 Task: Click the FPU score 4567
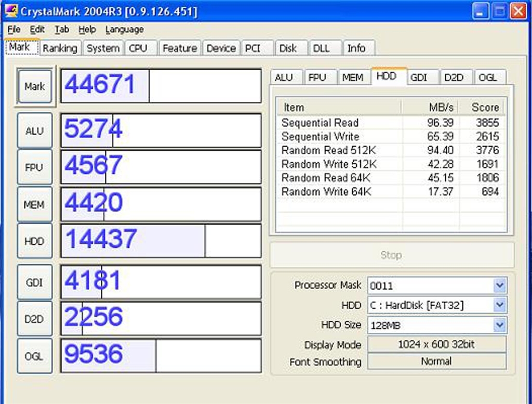pos(93,165)
